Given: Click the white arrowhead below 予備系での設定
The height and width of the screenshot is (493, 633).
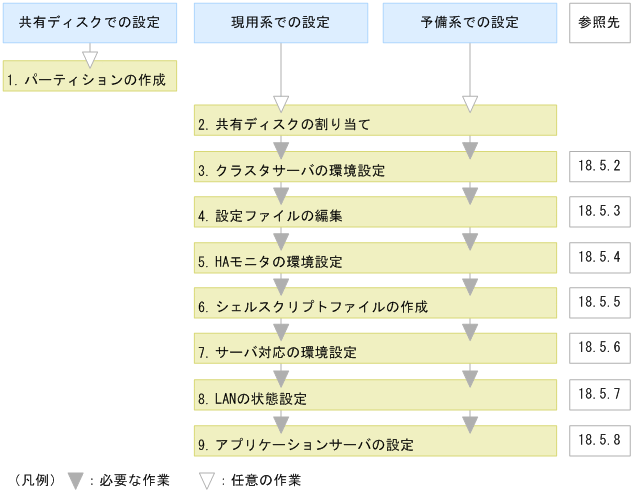Looking at the screenshot, I should (470, 103).
